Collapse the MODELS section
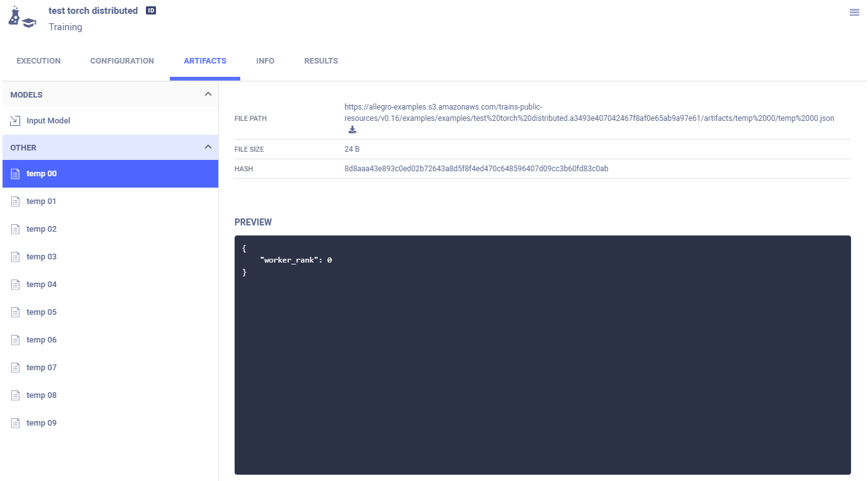This screenshot has width=868, height=481. click(208, 94)
